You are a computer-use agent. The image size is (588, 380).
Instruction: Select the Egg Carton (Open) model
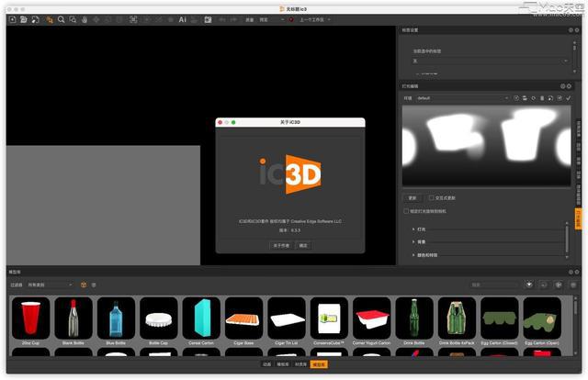tap(542, 319)
